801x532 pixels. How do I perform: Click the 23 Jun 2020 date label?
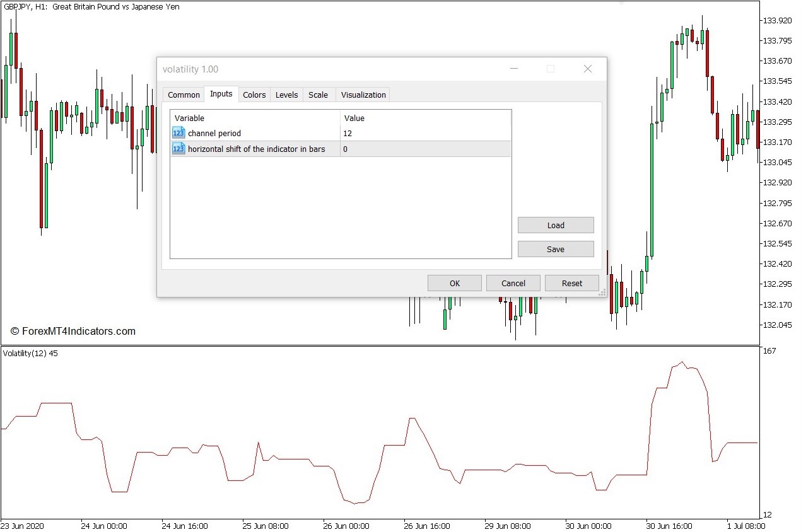coord(22,526)
